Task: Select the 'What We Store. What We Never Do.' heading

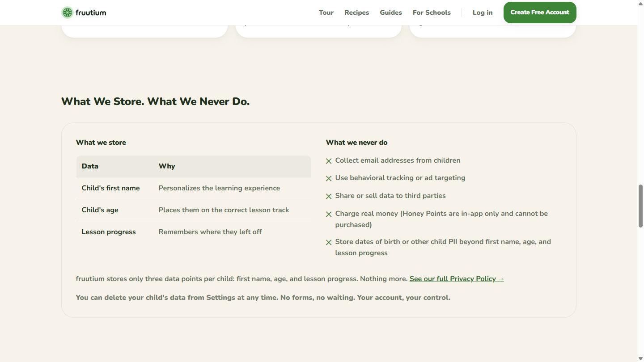Action: pyautogui.click(x=155, y=101)
